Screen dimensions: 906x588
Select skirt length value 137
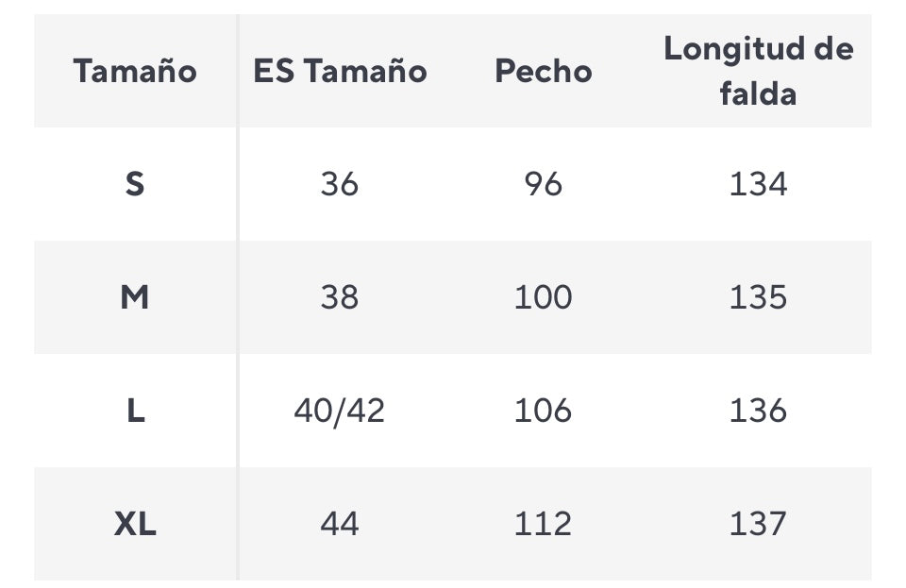758,524
